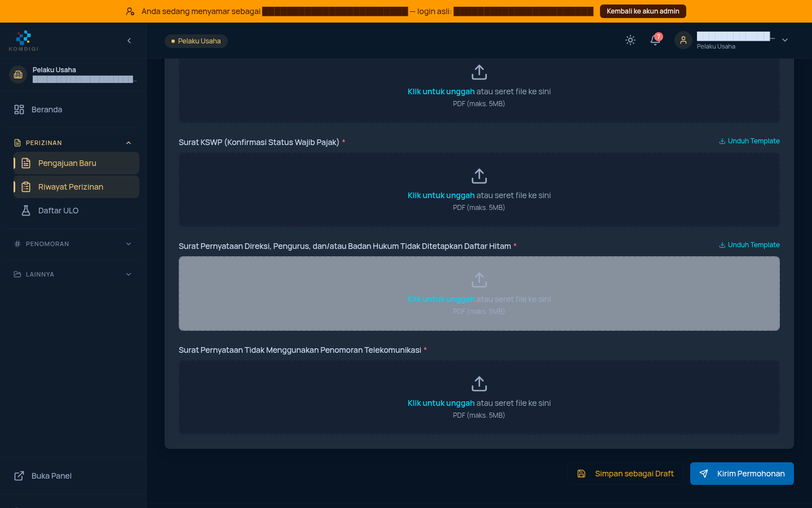Image resolution: width=812 pixels, height=508 pixels.
Task: Open the user account dropdown chevron
Action: pyautogui.click(x=785, y=40)
